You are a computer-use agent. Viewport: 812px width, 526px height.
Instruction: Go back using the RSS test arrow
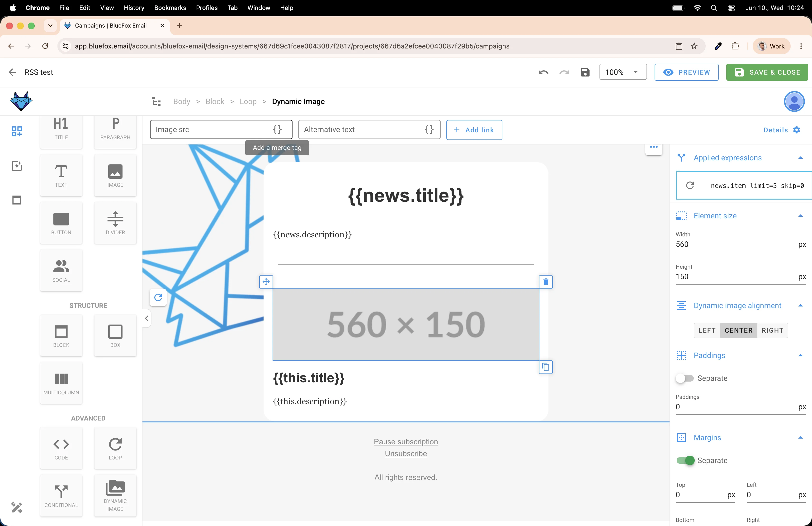pos(13,72)
